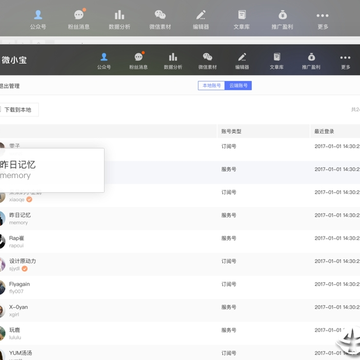Image resolution: width=360 pixels, height=360 pixels.
Task: Select the 设计原动力 account name
Action: tap(23, 261)
